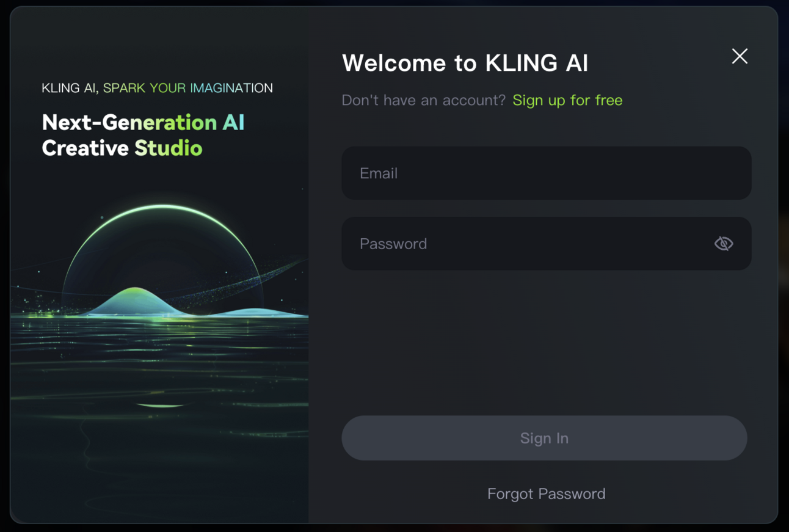This screenshot has width=789, height=532.
Task: Open the Forgot Password page
Action: pyautogui.click(x=545, y=494)
